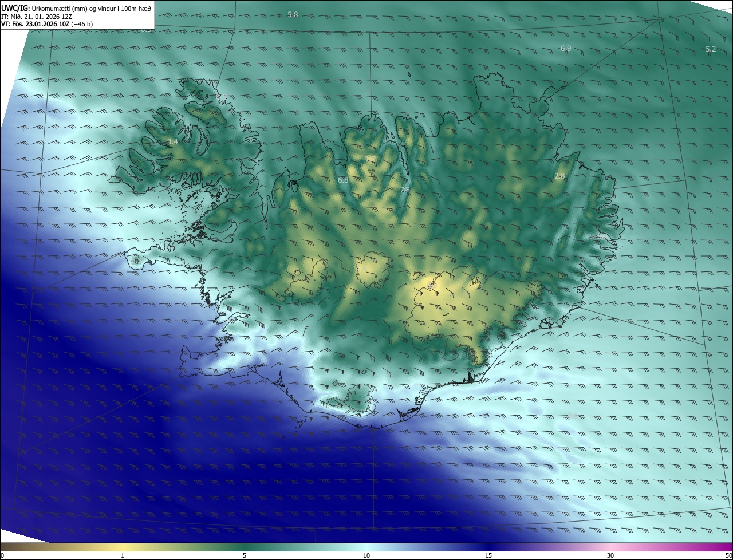Click the 'VT: Fös. 23.01.2026 10Z (+46 h)' valid time line
Image resolution: width=733 pixels, height=560 pixels.
click(48, 25)
